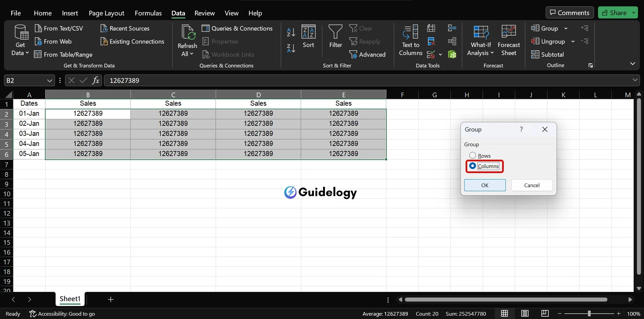
Task: Launch Text to Columns wizard
Action: tap(411, 40)
